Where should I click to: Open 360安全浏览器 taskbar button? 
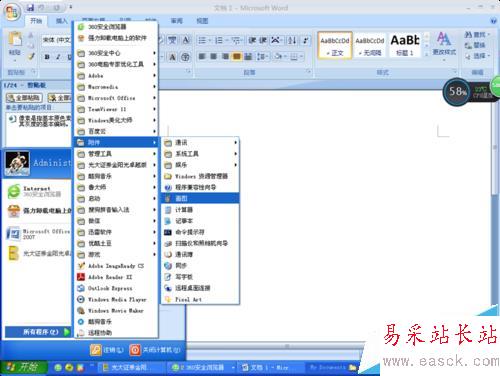(201, 367)
